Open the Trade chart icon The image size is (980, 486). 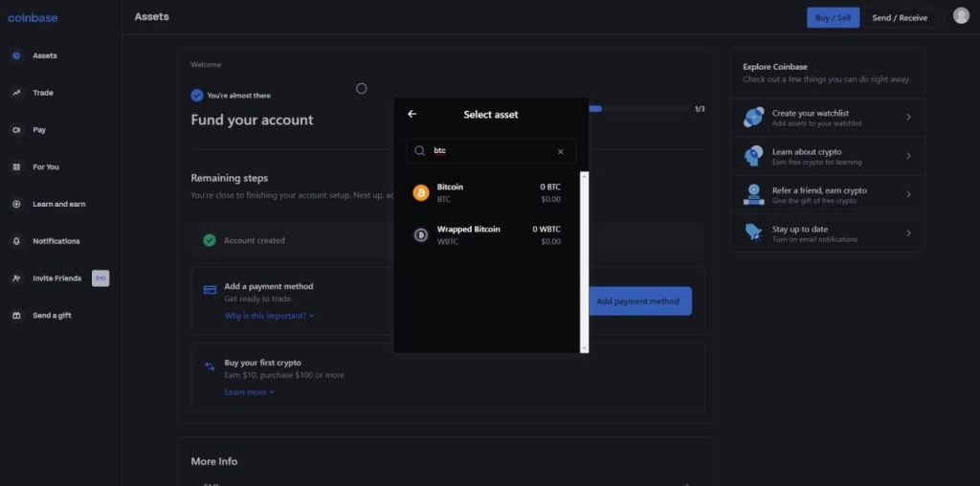pos(17,93)
